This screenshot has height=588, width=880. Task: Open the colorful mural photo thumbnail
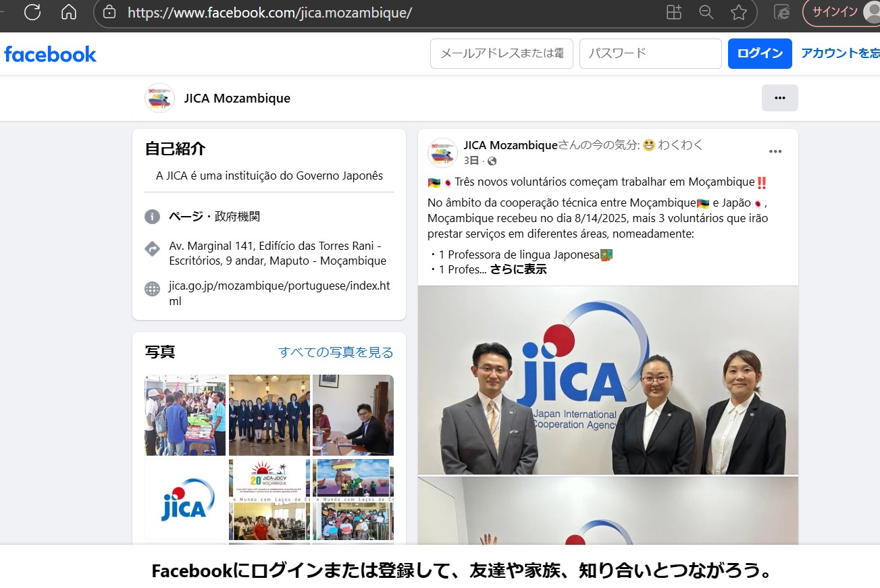pos(353,478)
